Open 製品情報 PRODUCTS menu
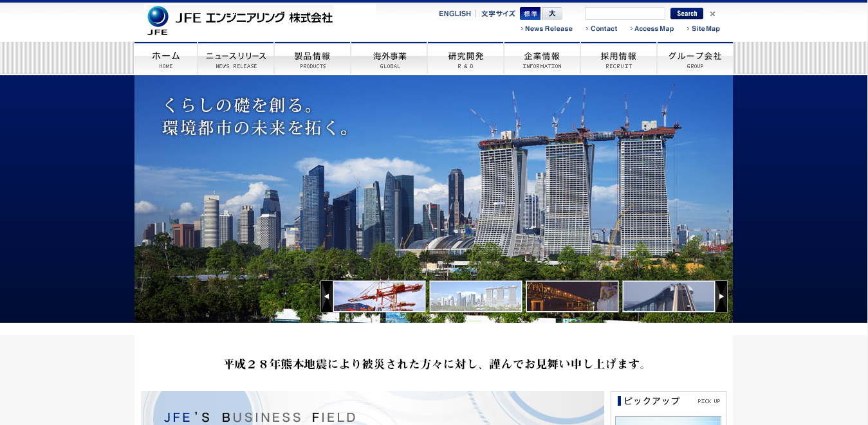 pos(313,59)
